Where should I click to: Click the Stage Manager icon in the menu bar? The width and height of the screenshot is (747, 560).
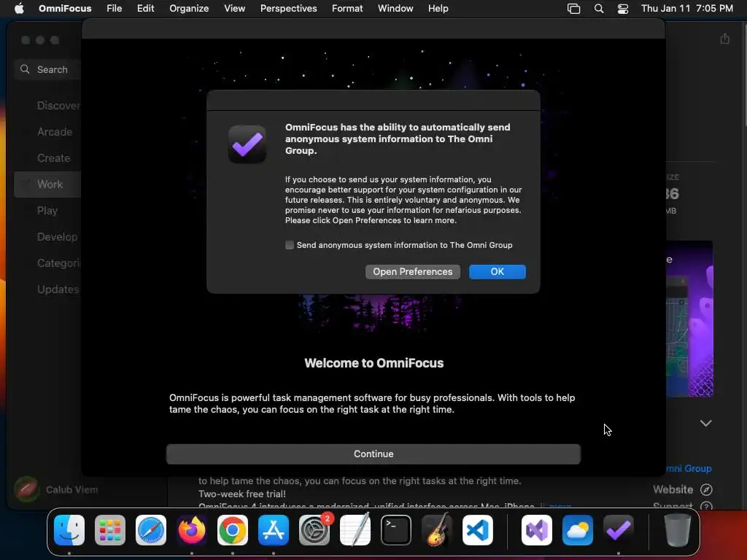[573, 9]
